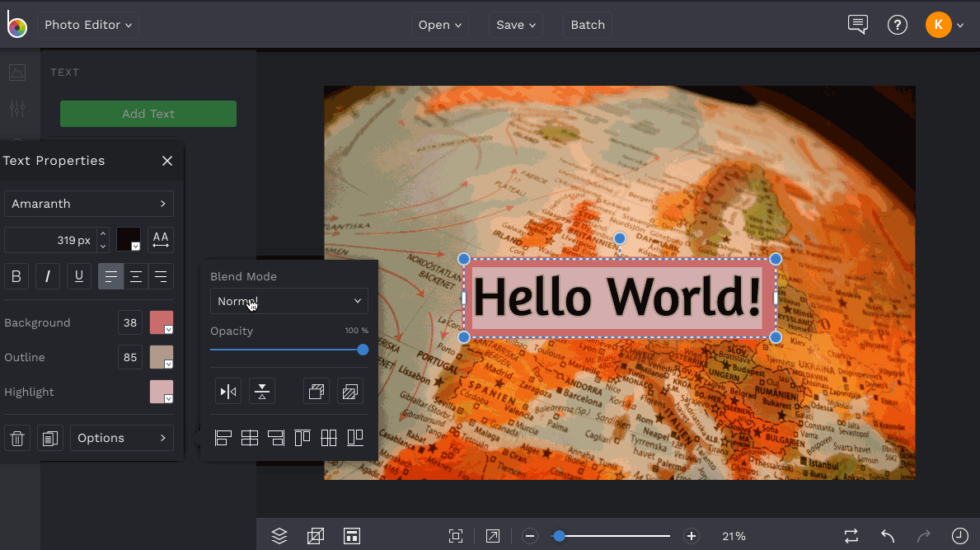Open the Outline color swatch
The image size is (980, 550).
[162, 358]
